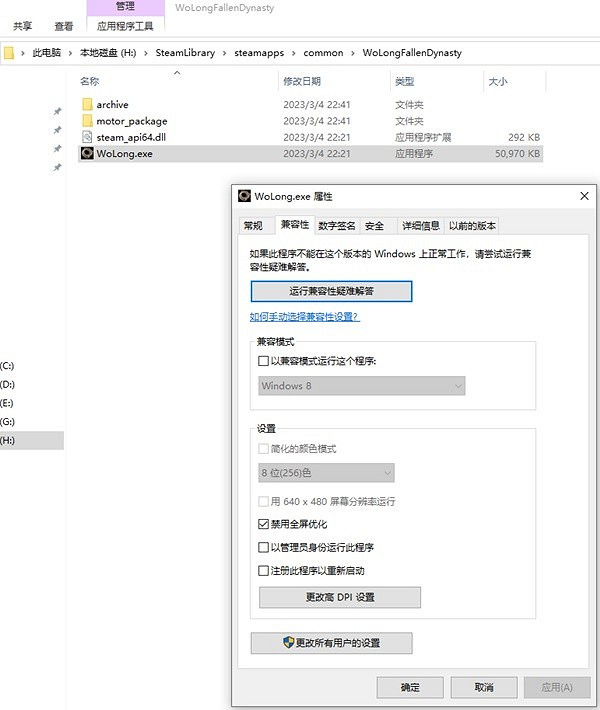The height and width of the screenshot is (710, 600).
Task: Switch to the 详细信息 tab
Action: click(x=421, y=225)
